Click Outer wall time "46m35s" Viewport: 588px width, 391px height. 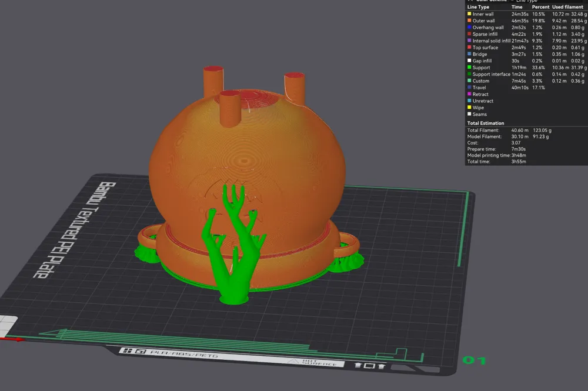[x=520, y=21]
